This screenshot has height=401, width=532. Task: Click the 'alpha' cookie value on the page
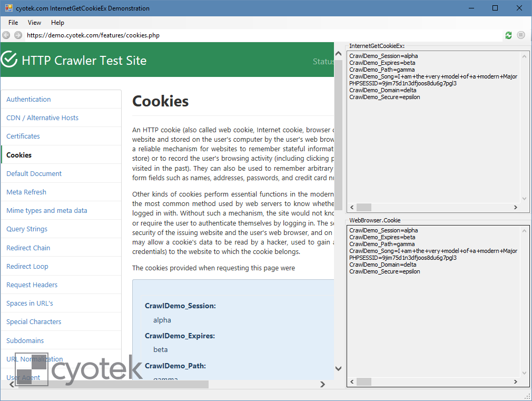(162, 320)
